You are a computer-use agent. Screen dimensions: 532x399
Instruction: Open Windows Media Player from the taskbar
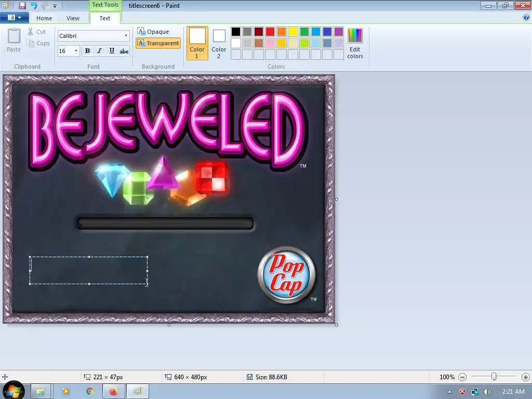[66, 392]
